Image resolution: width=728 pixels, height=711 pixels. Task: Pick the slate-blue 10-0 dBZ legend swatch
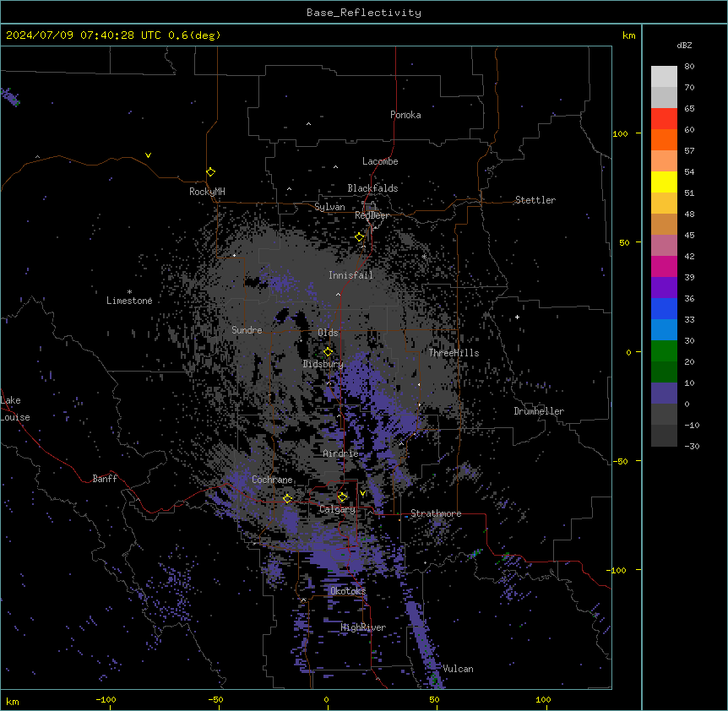[664, 393]
